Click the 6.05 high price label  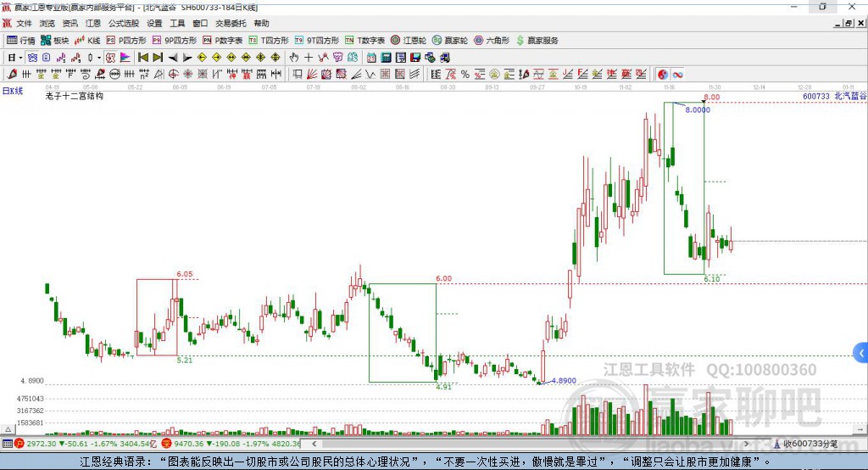click(185, 274)
